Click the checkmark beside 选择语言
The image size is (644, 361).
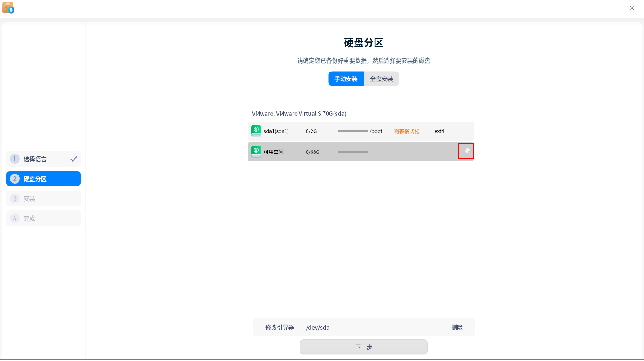74,159
